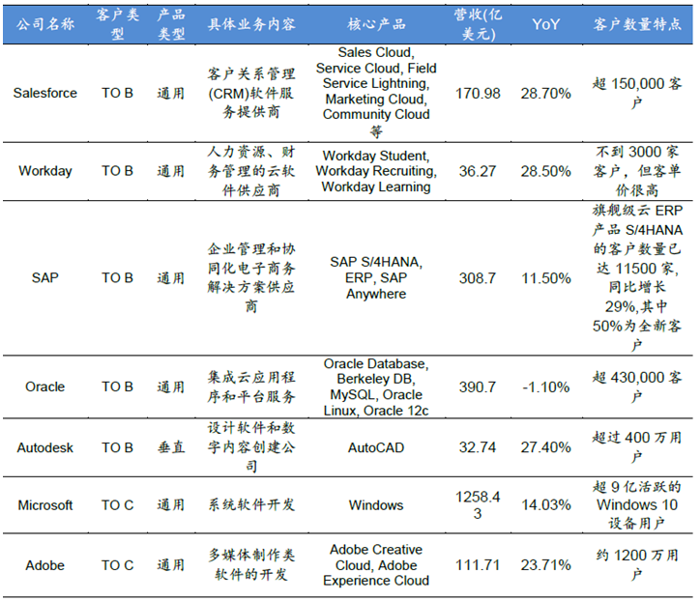Select YoY value 23.71%
This screenshot has width=700, height=601.
[x=545, y=565]
